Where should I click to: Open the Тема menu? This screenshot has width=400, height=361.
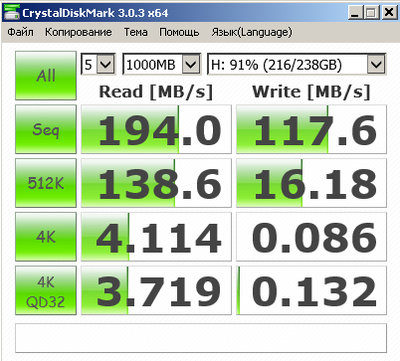coord(136,32)
